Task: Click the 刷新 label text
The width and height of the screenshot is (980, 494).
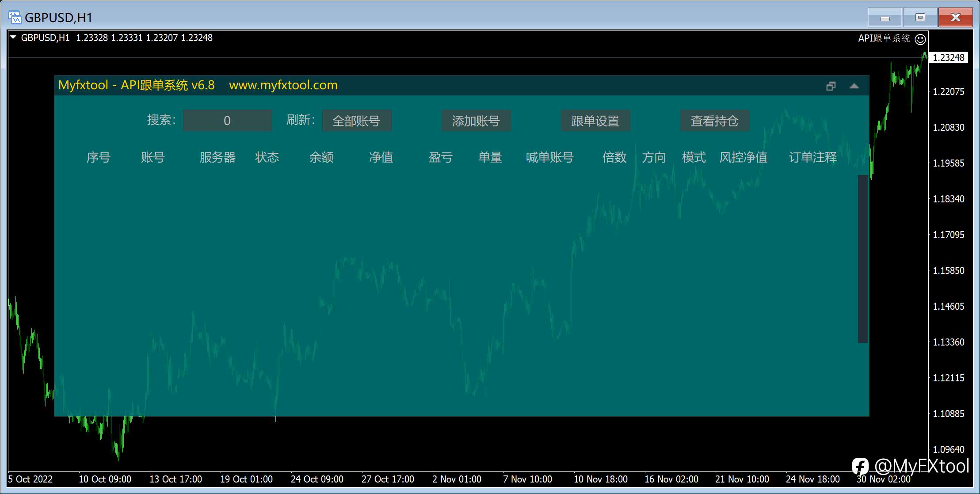Action: [x=301, y=120]
